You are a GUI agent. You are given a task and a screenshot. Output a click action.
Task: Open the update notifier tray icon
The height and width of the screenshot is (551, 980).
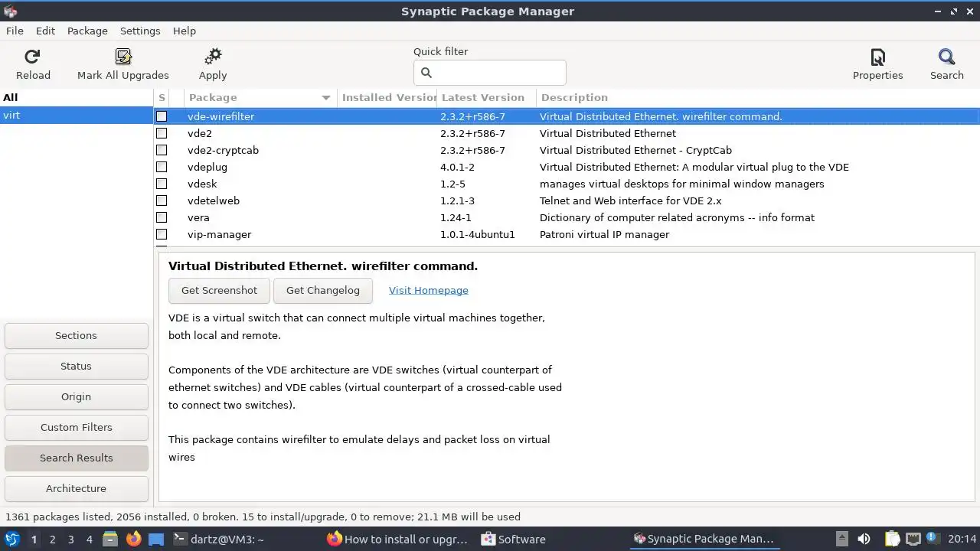click(x=932, y=539)
